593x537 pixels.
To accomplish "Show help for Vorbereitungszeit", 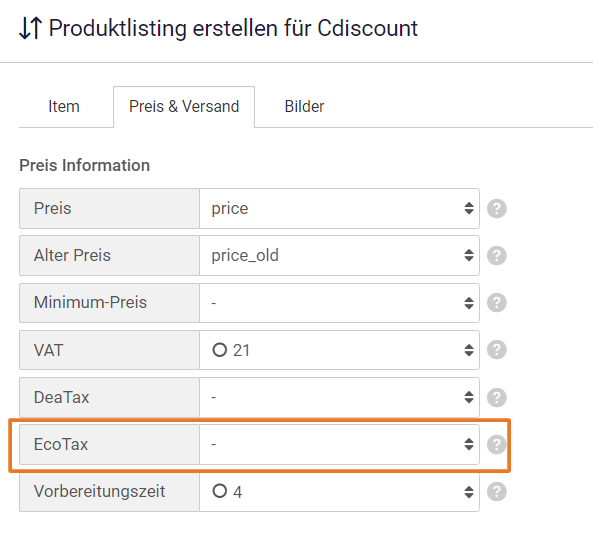I will 497,492.
